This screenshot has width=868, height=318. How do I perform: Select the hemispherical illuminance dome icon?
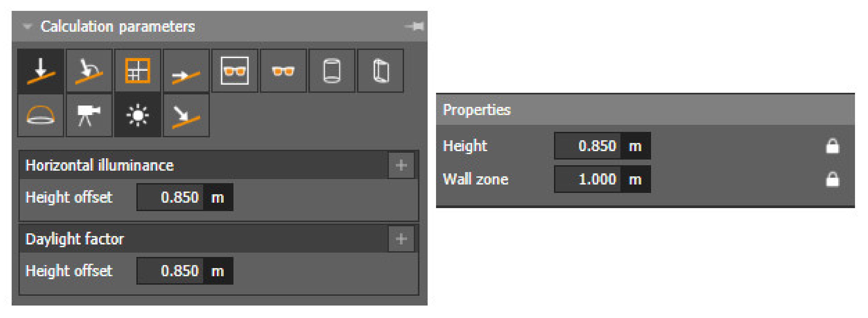pos(41,115)
